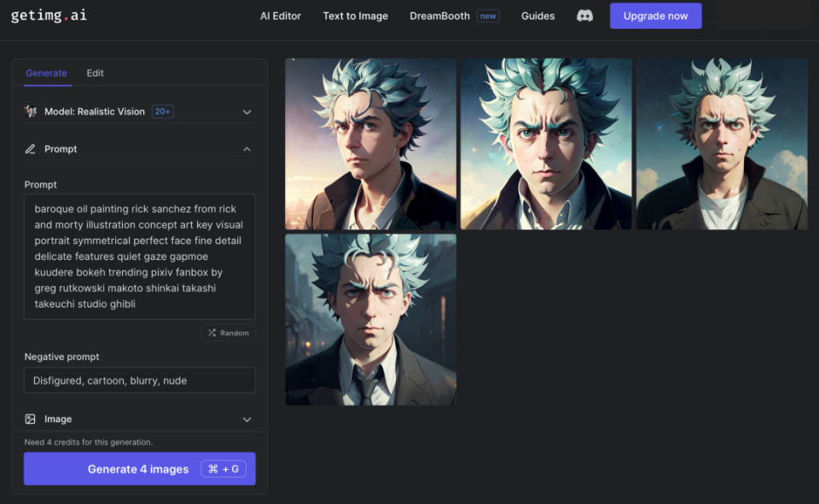Expand the Image section chevron
This screenshot has height=504, width=819.
pyautogui.click(x=247, y=420)
